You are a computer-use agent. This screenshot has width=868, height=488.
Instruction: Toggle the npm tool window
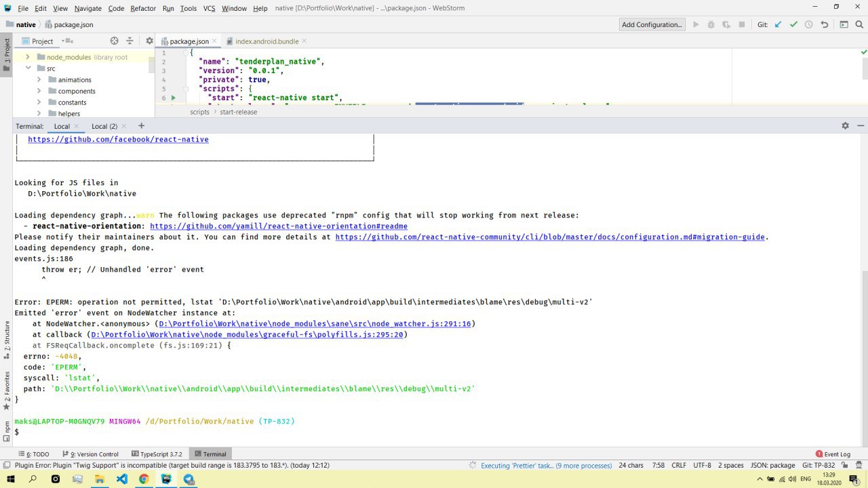pos(7,430)
